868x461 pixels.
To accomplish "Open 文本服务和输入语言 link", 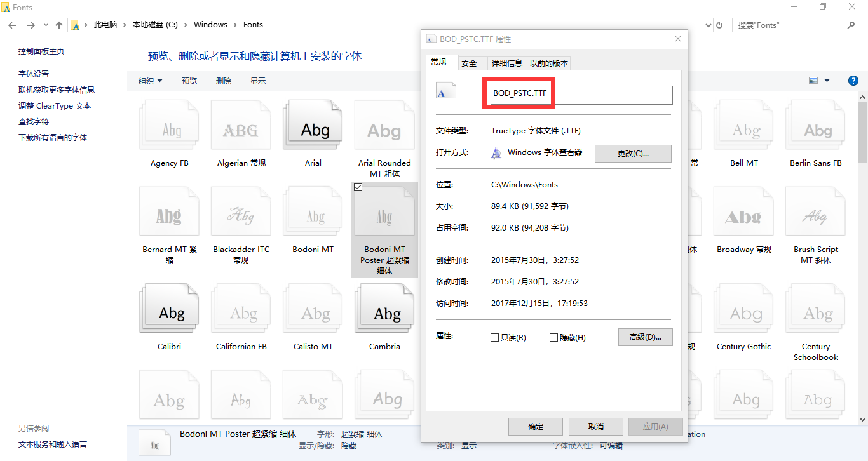I will tap(53, 444).
